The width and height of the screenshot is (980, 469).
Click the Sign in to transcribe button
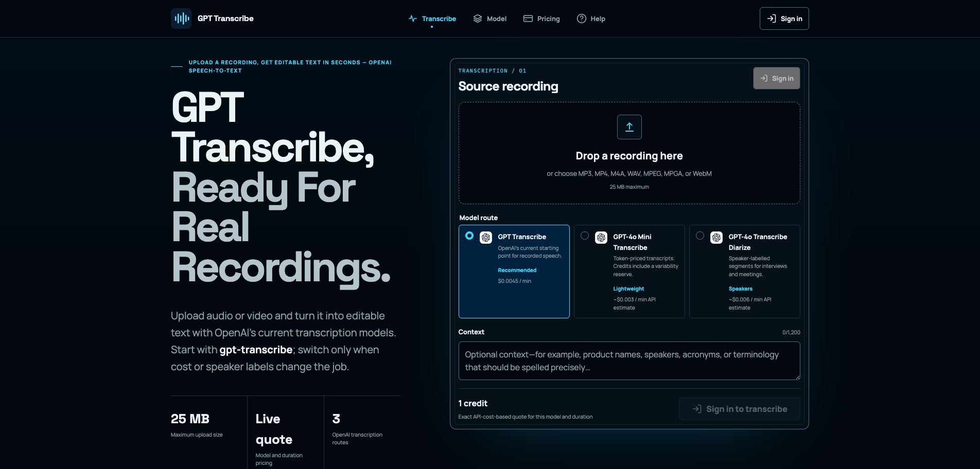[x=740, y=409]
